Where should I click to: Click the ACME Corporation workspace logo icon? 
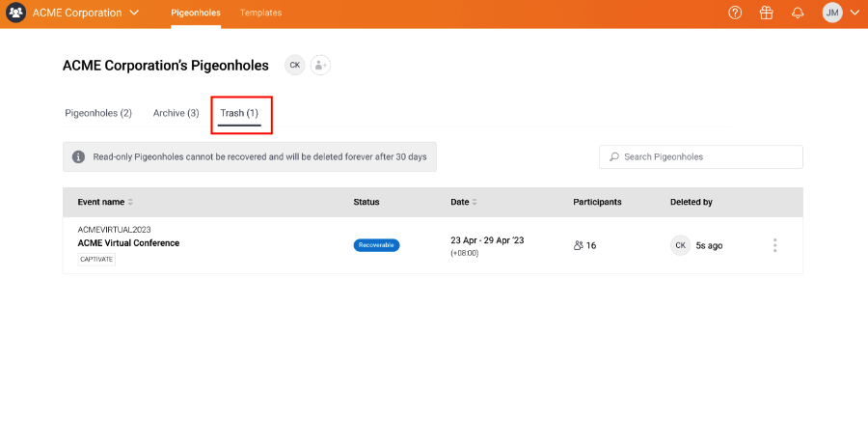pyautogui.click(x=15, y=13)
